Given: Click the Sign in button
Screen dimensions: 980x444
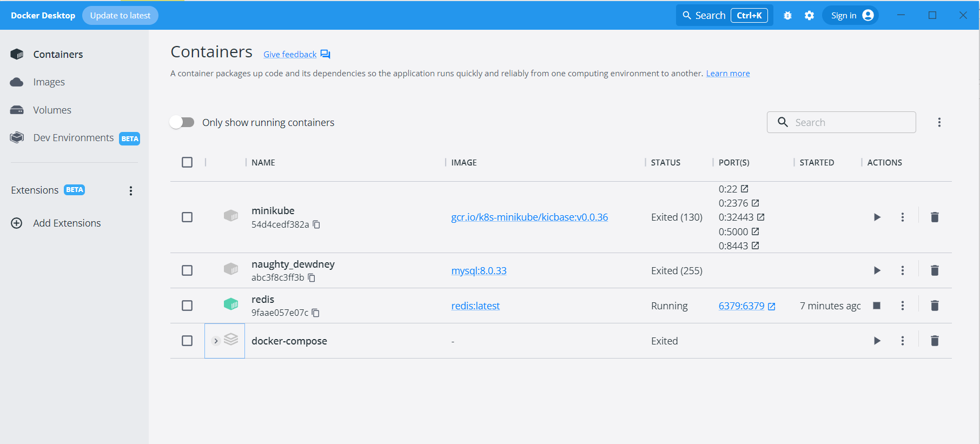Looking at the screenshot, I should [850, 15].
